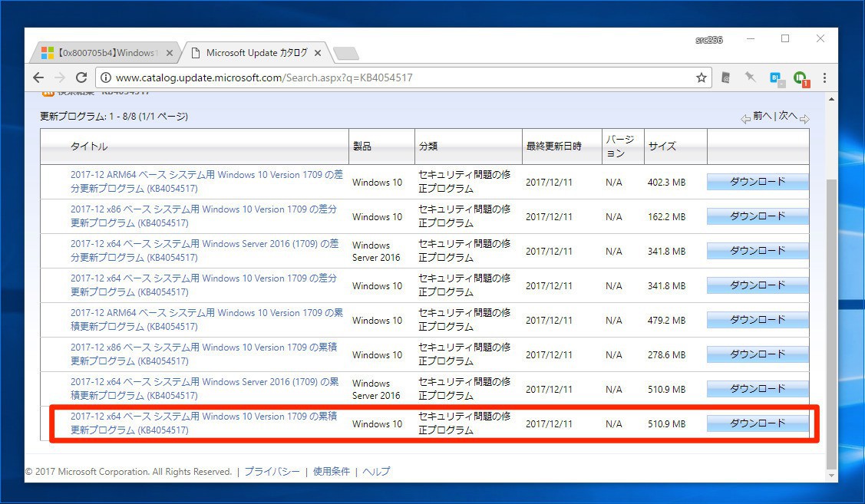Screen dimensions: 865x504
Task: Close the 0x800705b4 Windows tab
Action: (170, 53)
